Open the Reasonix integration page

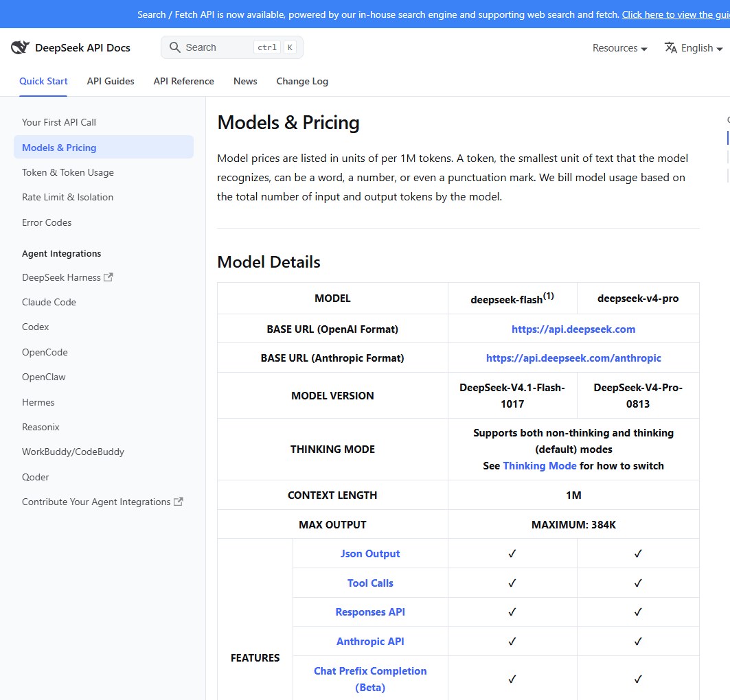coord(41,427)
